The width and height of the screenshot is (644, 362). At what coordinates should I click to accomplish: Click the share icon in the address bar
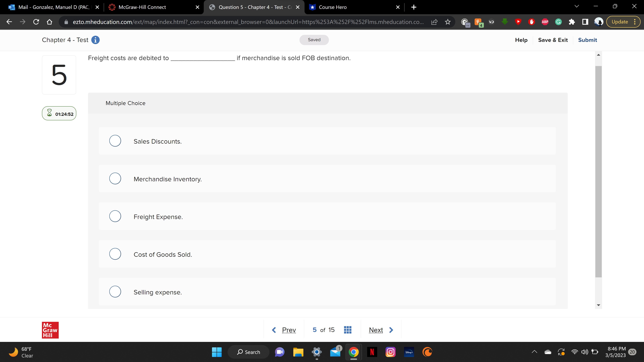click(434, 22)
